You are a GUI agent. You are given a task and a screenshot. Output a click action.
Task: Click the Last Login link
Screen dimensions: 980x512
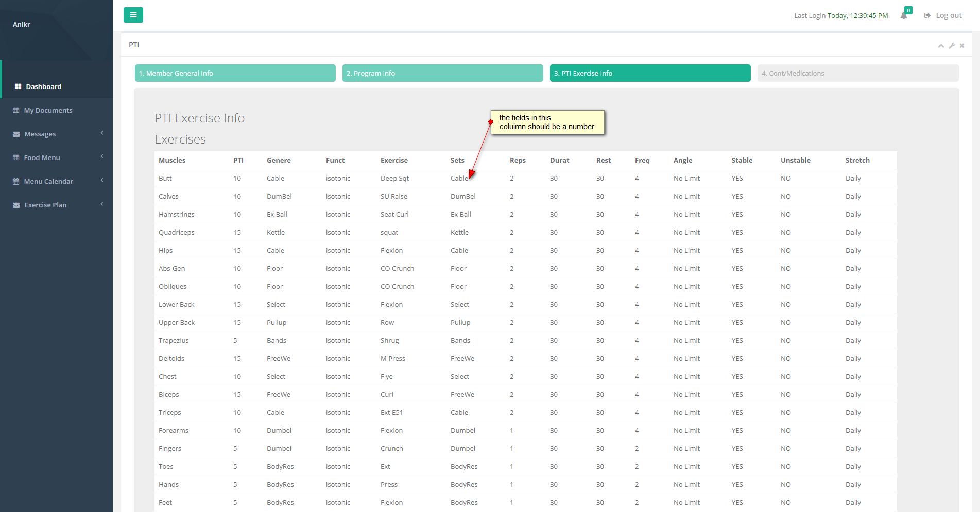coord(810,16)
